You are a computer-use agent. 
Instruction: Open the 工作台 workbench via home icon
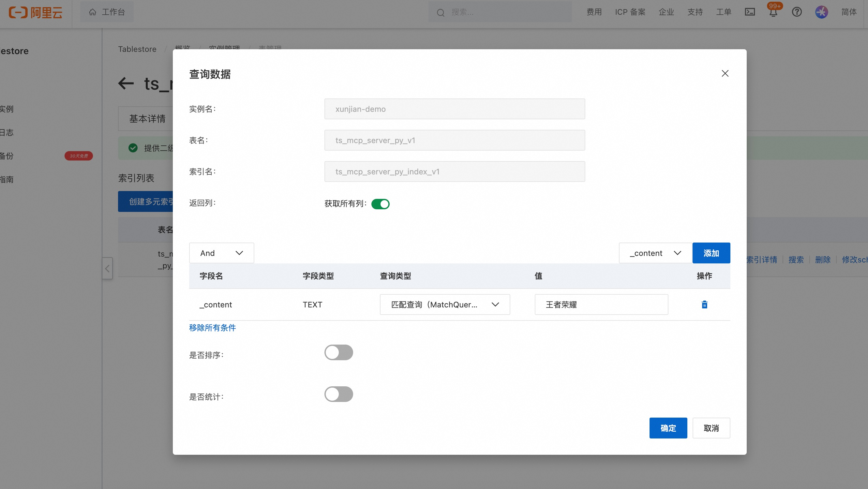[x=107, y=12]
